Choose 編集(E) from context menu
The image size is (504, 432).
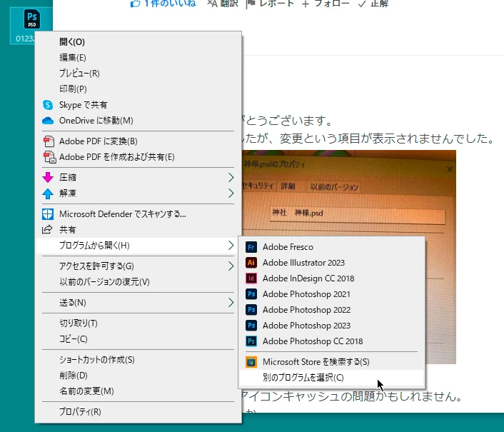pos(138,58)
